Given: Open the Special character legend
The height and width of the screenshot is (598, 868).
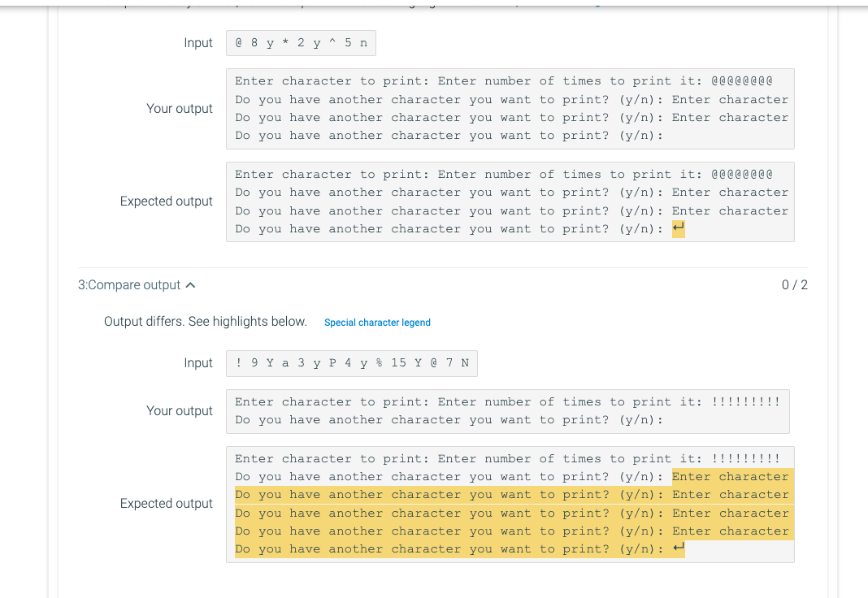Looking at the screenshot, I should coord(377,323).
